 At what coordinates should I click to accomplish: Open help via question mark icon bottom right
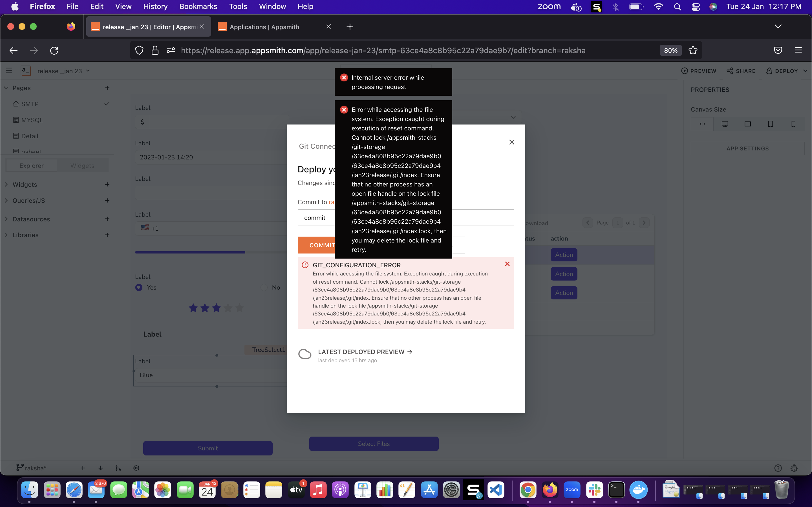(x=778, y=468)
